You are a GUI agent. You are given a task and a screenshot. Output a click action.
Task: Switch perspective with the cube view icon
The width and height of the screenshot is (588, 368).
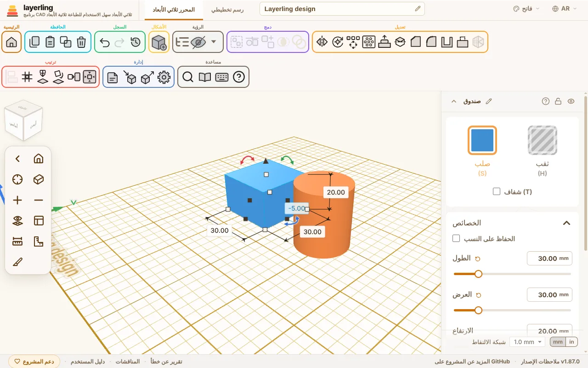[39, 179]
